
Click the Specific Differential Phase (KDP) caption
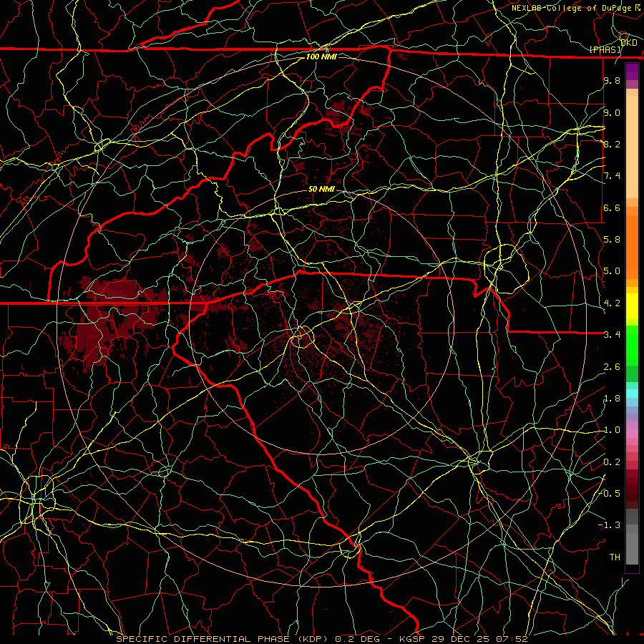tap(223, 639)
